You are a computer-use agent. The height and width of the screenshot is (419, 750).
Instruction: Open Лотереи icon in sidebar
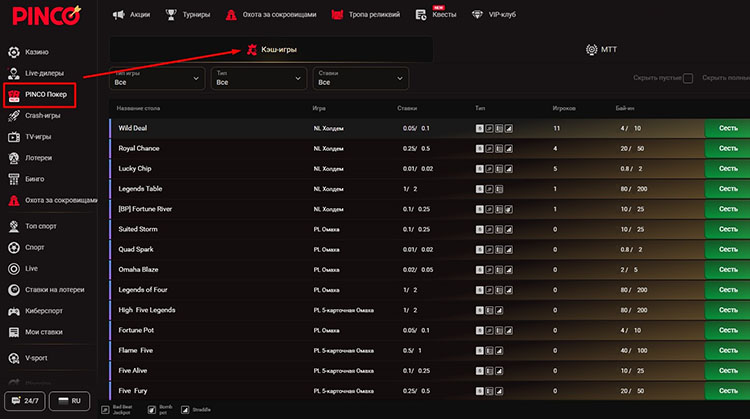14,158
